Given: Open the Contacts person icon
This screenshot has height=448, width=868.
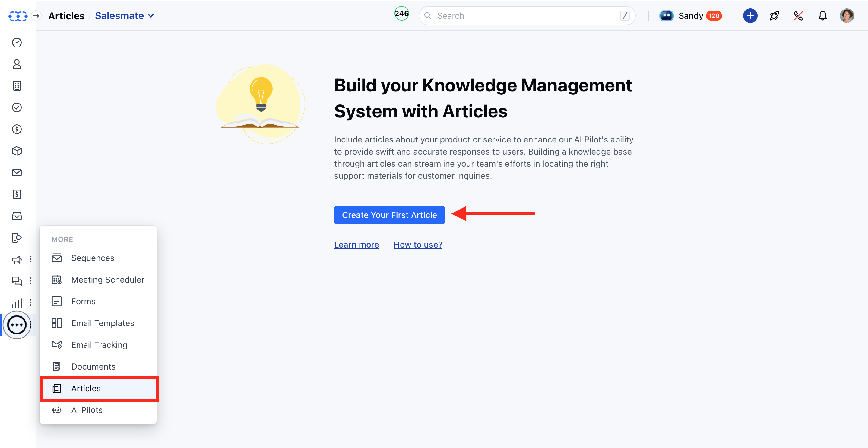Looking at the screenshot, I should [17, 64].
